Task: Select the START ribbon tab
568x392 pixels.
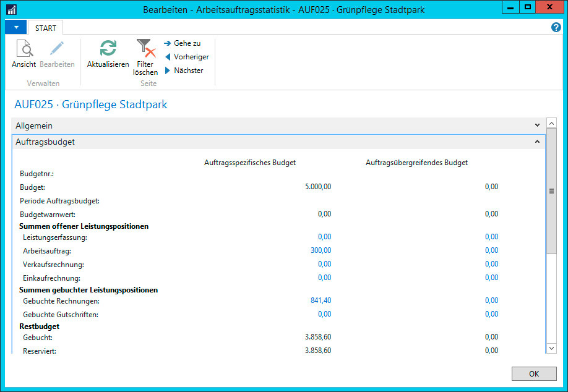Action: click(x=46, y=28)
